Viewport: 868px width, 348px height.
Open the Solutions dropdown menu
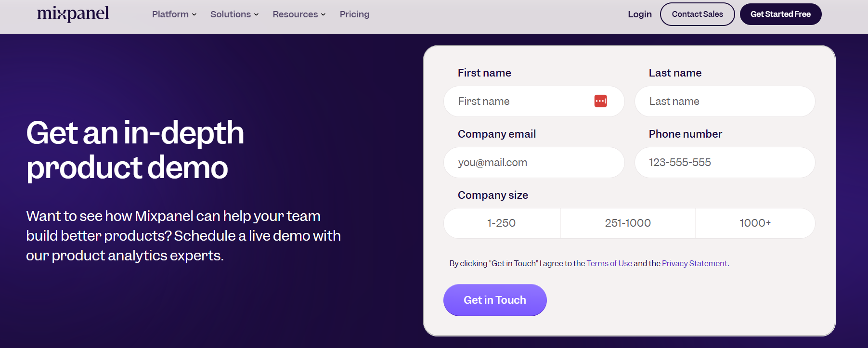click(x=234, y=14)
